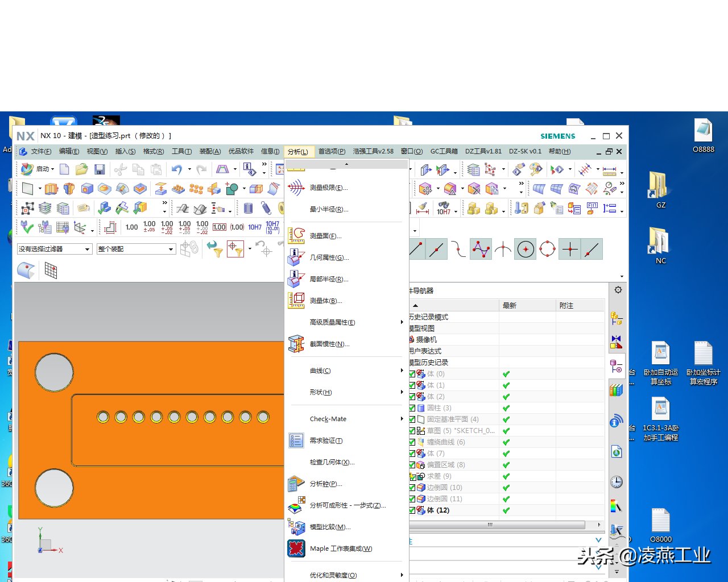Toggle the checkbox for 边倒圆 (11)
The height and width of the screenshot is (582, 728).
click(x=412, y=499)
